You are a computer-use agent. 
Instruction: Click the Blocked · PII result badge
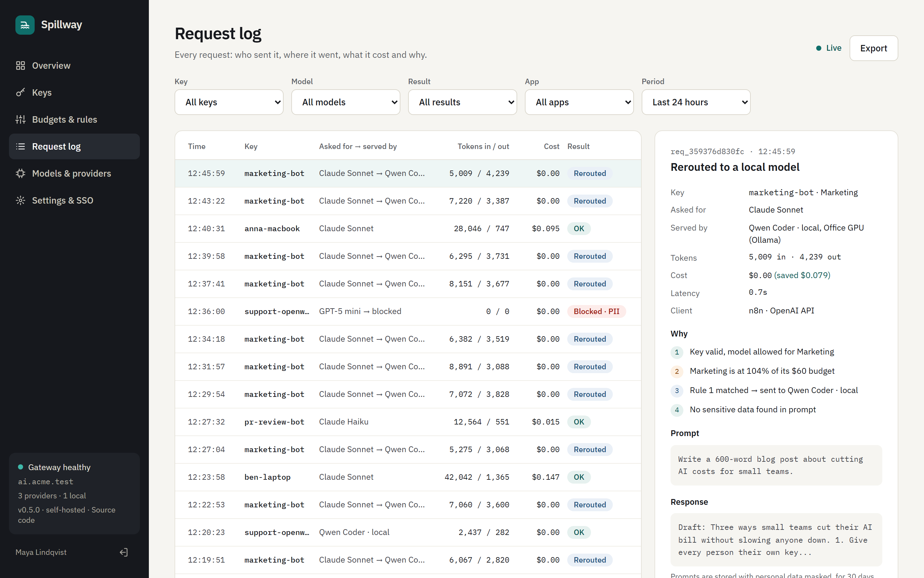coord(596,311)
